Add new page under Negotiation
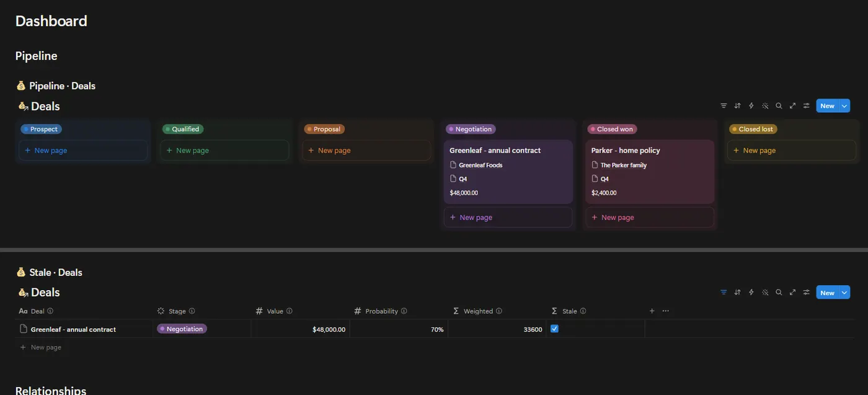868x395 pixels. coord(508,217)
